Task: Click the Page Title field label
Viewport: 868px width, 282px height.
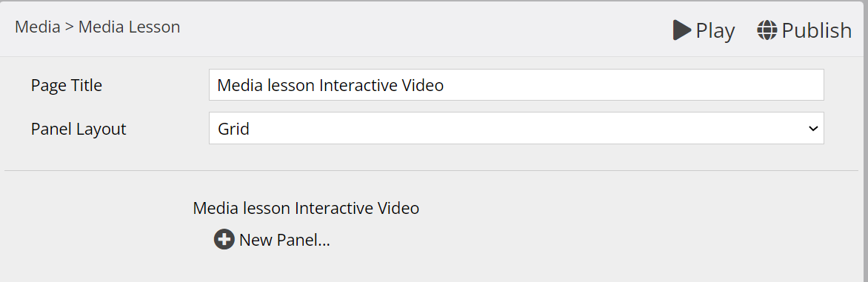Action: [x=67, y=86]
